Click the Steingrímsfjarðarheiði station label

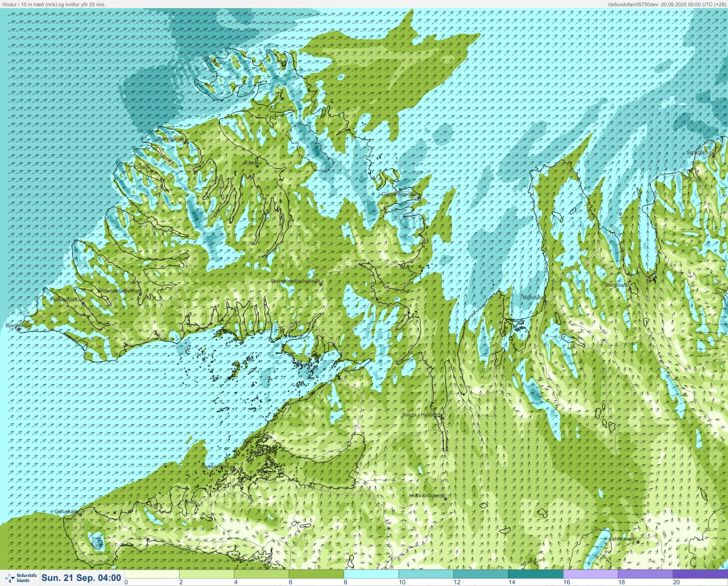(x=295, y=280)
